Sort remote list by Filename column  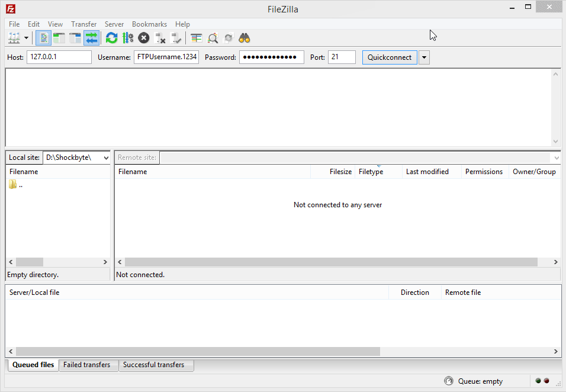coord(213,172)
